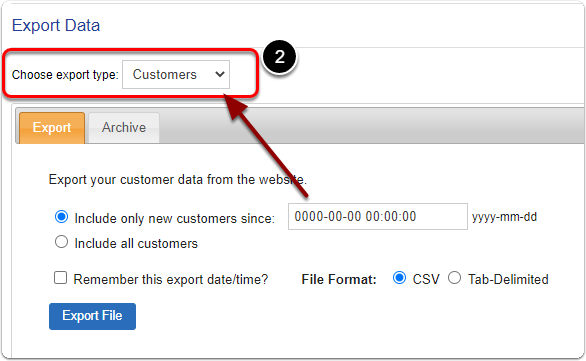Click the 'yyyy-mm-dd' format hint
This screenshot has height=361, width=586.
click(505, 217)
